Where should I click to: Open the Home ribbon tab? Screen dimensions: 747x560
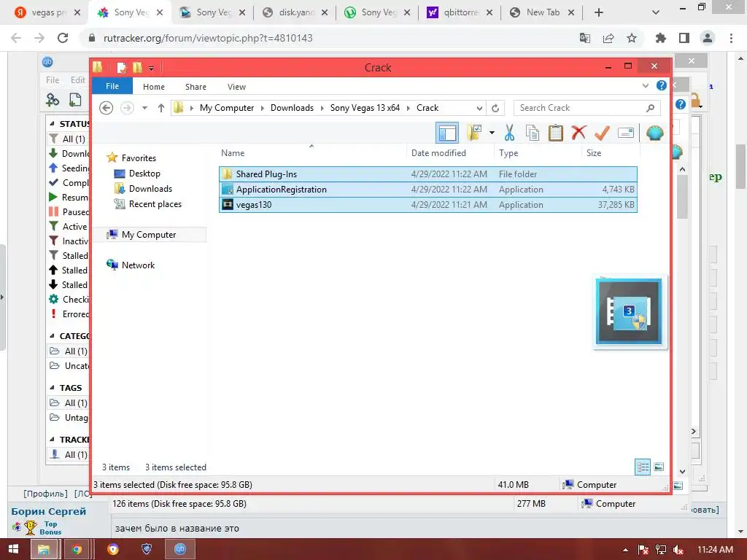154,87
